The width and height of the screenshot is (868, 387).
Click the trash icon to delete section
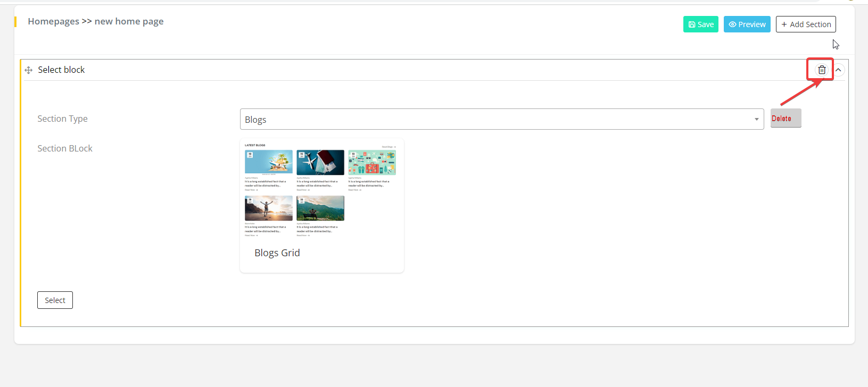pos(822,70)
